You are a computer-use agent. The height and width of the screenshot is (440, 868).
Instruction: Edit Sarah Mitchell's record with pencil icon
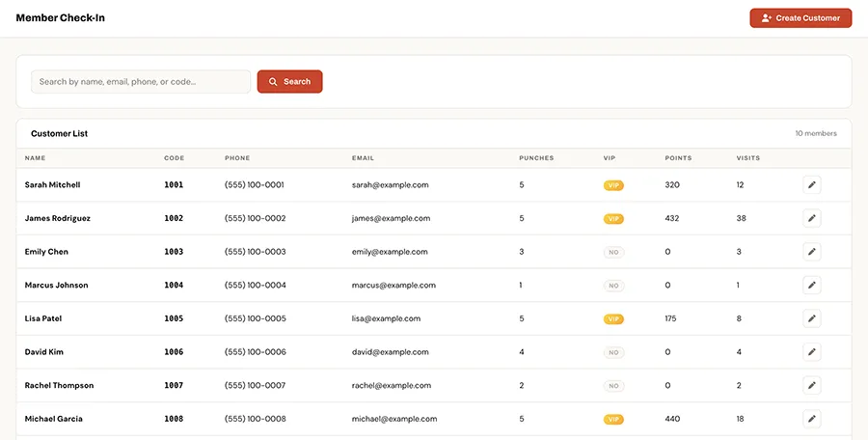tap(811, 185)
